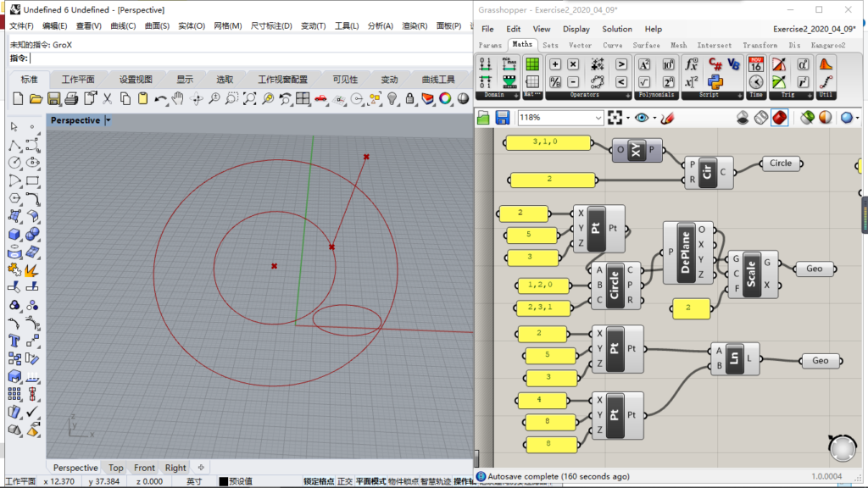Expand the Domain panel group arrow

(x=516, y=96)
